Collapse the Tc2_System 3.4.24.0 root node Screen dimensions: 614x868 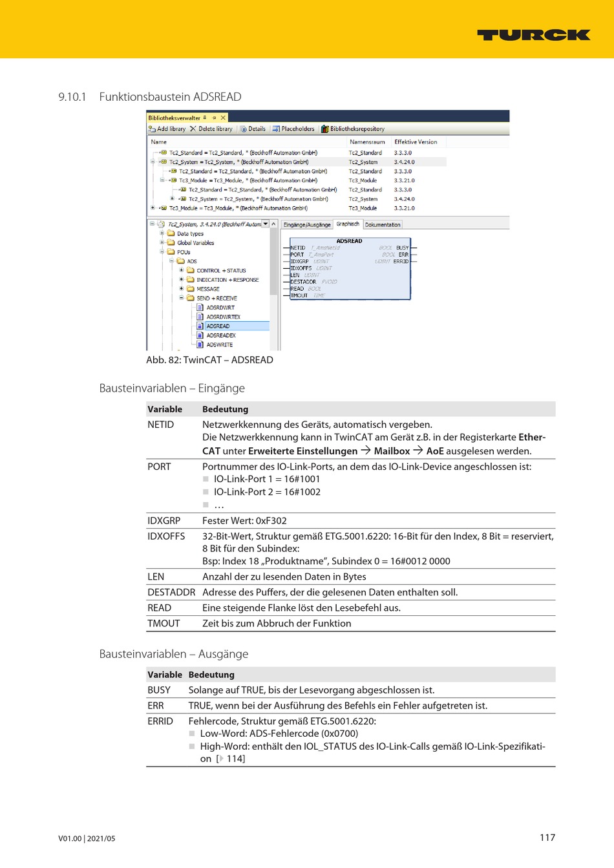[x=153, y=224]
